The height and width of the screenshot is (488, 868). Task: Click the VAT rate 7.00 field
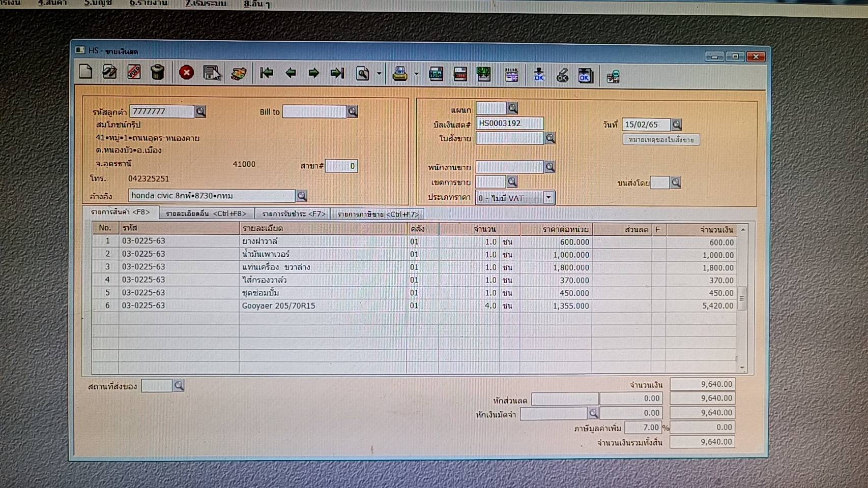643,428
